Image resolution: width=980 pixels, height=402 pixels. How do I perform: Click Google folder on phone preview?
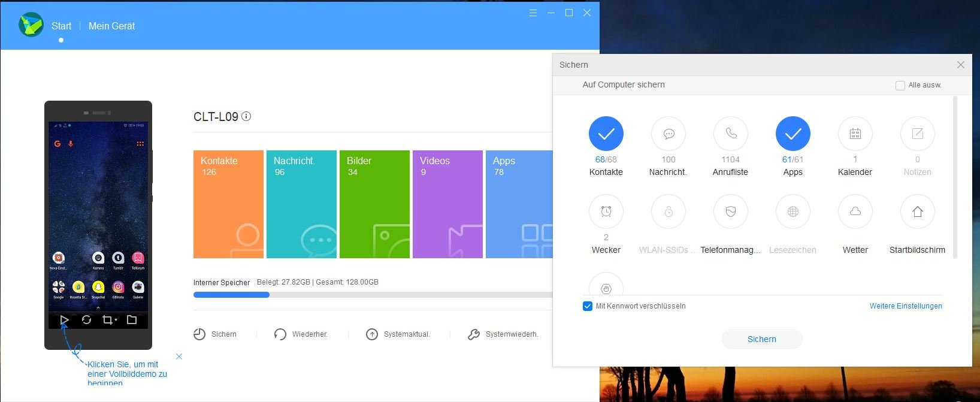point(58,287)
